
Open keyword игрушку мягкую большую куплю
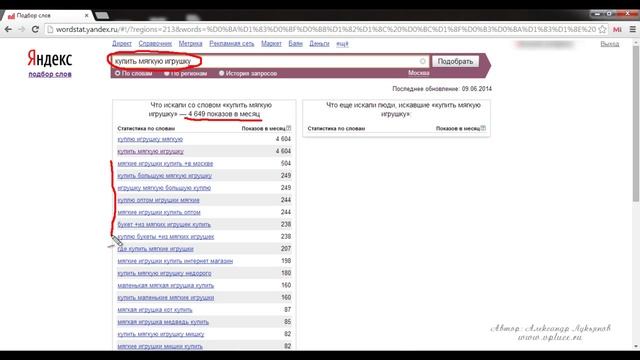pyautogui.click(x=164, y=188)
